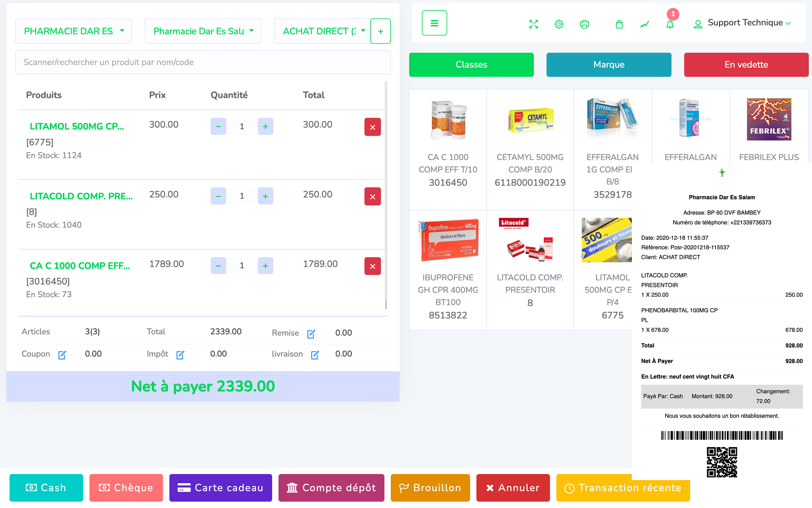Increase LITAMOL 500MG quantity
The image size is (812, 508).
(265, 126)
